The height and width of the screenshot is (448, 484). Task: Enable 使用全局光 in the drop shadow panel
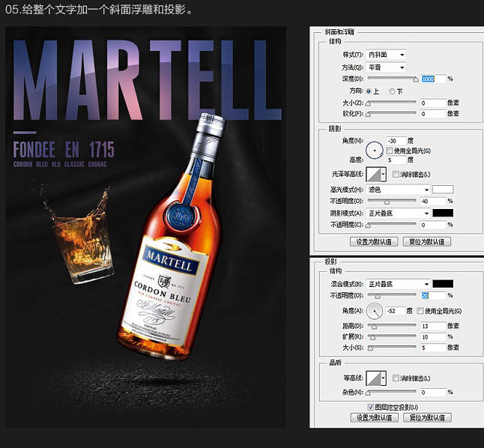[420, 311]
